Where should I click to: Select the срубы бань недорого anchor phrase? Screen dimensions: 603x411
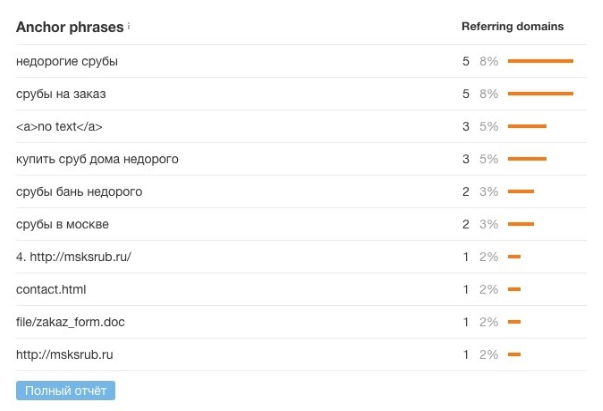[79, 192]
